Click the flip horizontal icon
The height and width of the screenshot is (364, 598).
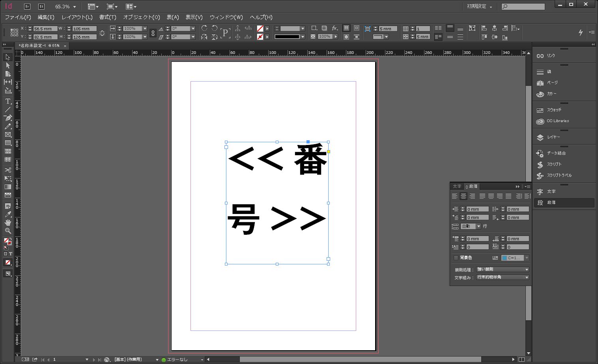pyautogui.click(x=204, y=37)
